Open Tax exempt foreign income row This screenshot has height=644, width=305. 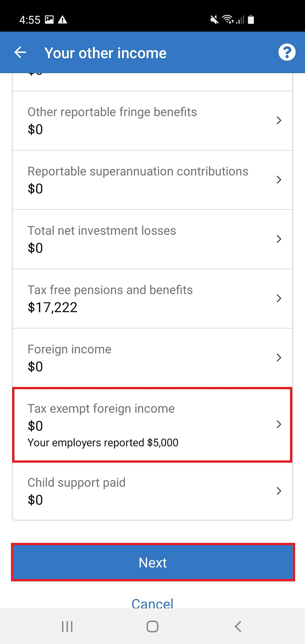[x=152, y=425]
